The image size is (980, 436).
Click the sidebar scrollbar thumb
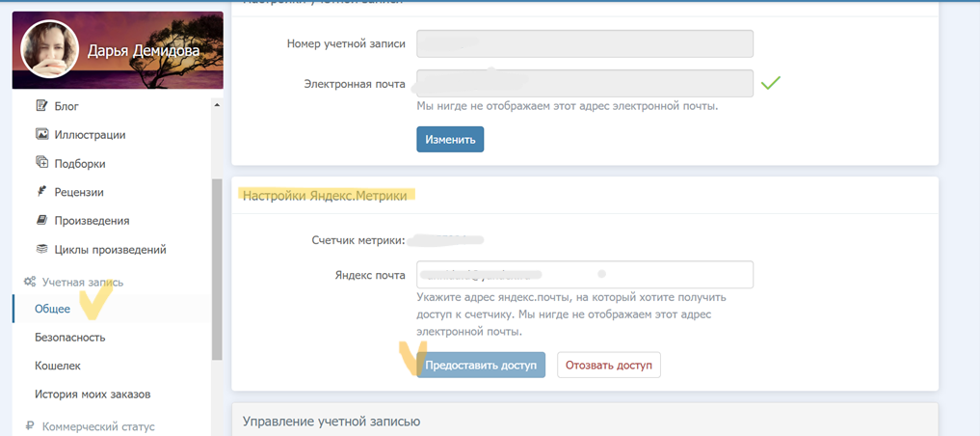[218, 269]
